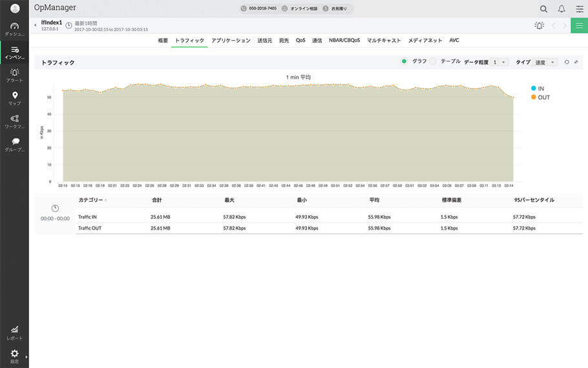Viewport: 588px width, 368px height.
Task: Open the Workflow sidebar icon
Action: (14, 122)
